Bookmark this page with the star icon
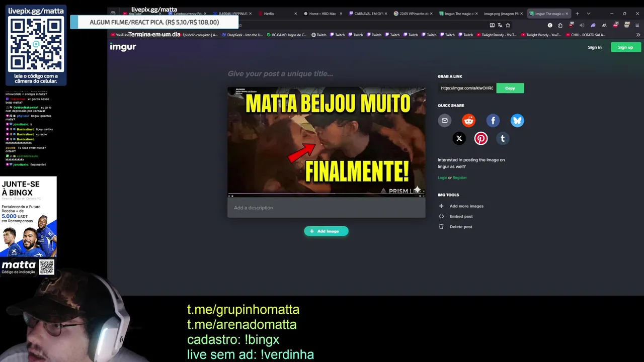644x362 pixels. pos(508,25)
